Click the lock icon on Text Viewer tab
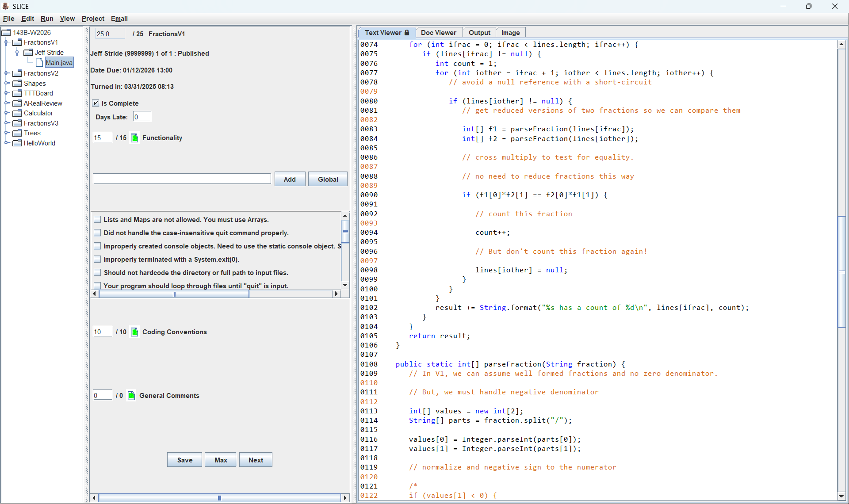Image resolution: width=849 pixels, height=504 pixels. pos(407,32)
